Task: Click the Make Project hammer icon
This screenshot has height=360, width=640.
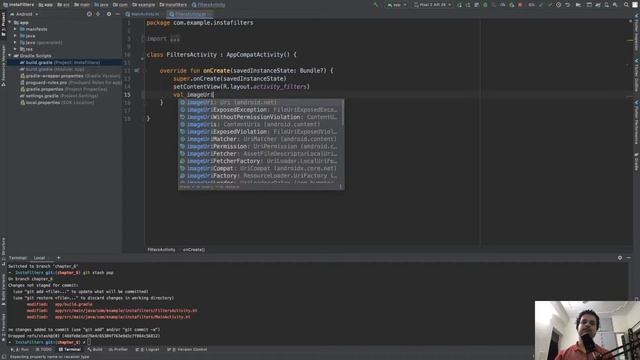Action: pyautogui.click(x=376, y=5)
